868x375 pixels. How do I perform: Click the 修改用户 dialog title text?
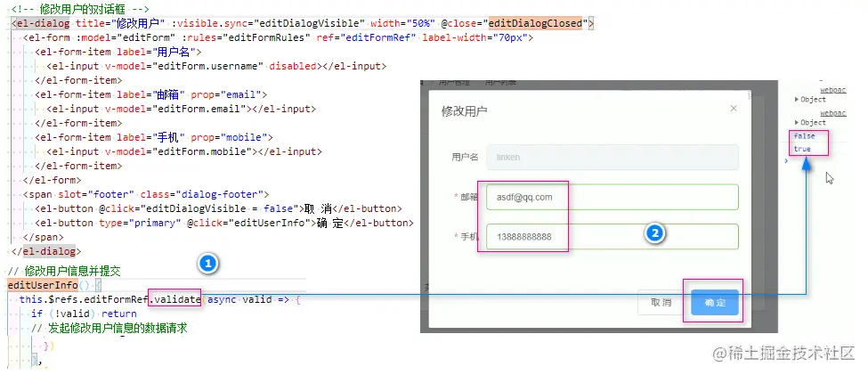tap(464, 110)
